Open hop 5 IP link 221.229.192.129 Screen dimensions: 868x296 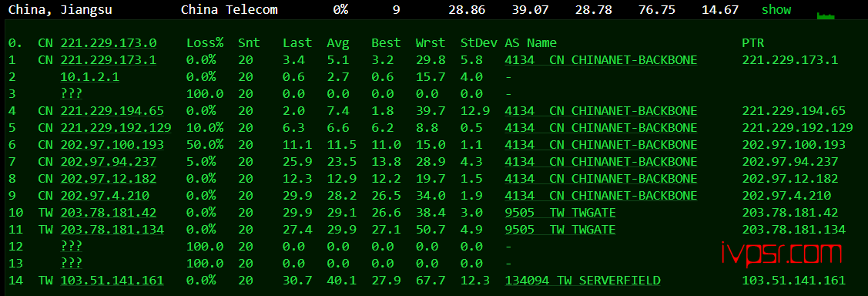coord(116,128)
